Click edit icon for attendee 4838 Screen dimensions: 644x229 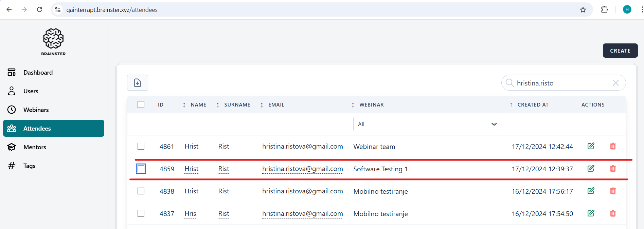[591, 191]
